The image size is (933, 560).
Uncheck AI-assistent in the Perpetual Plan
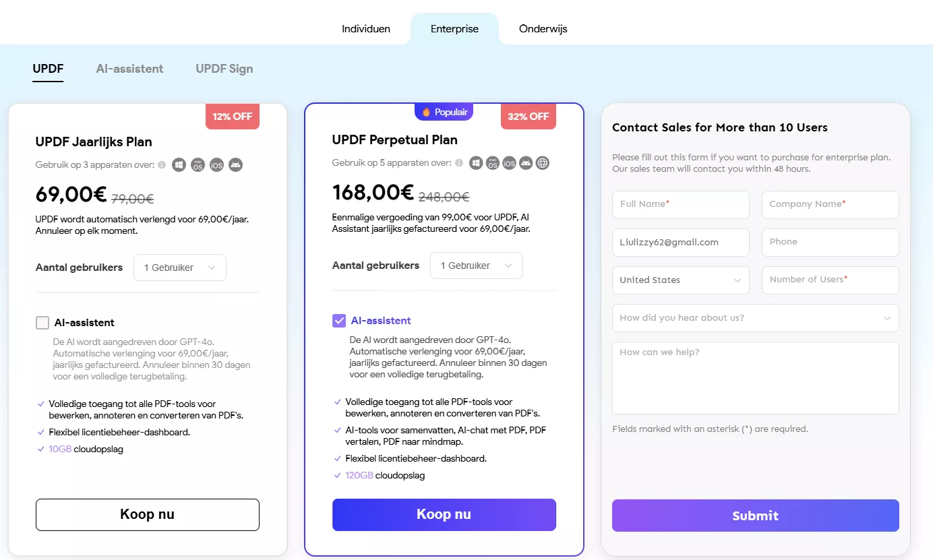pyautogui.click(x=339, y=321)
